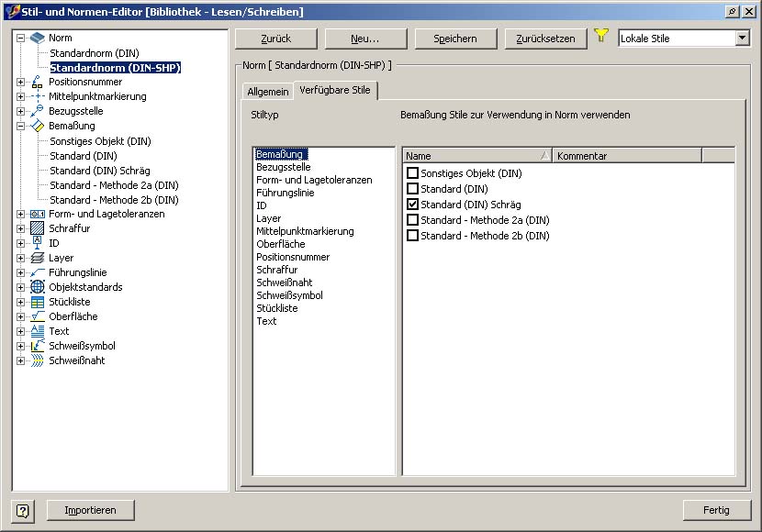
Task: Enable the Standard (DIN) checkbox
Action: coord(412,188)
